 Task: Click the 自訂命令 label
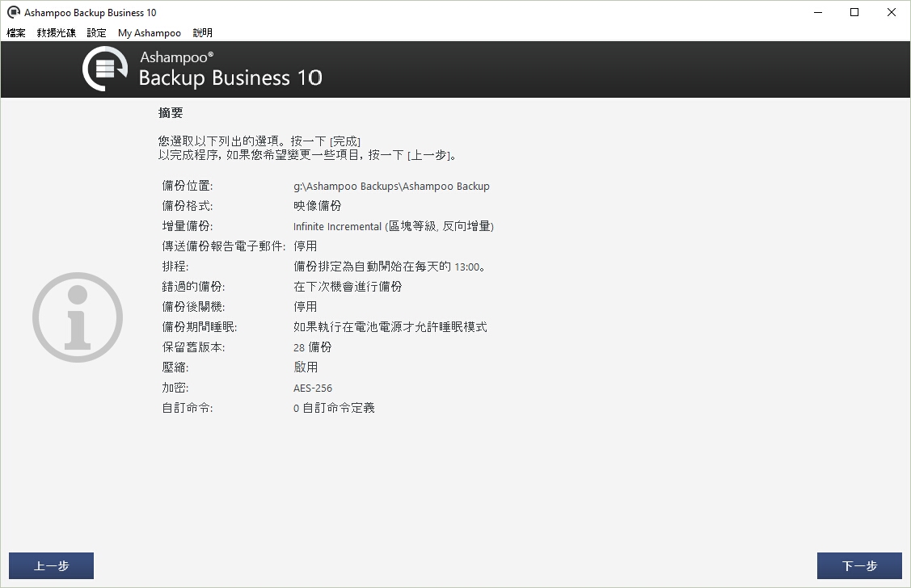click(x=187, y=408)
